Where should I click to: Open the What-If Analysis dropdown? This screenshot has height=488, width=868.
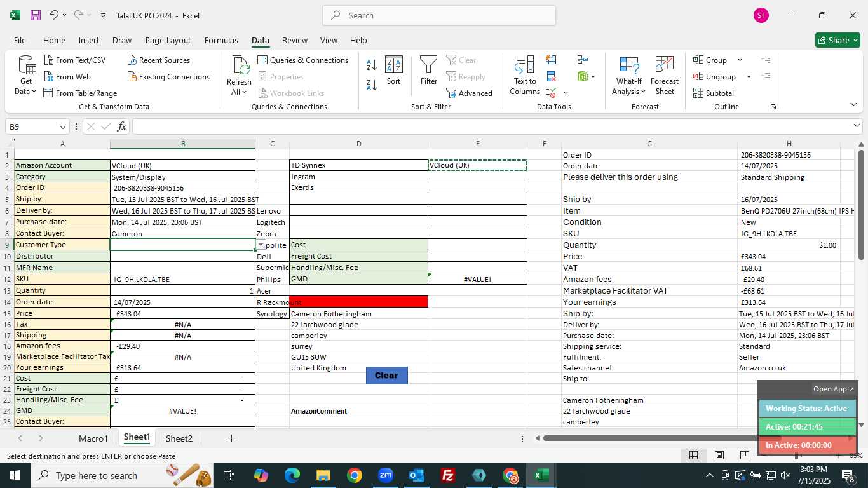628,76
